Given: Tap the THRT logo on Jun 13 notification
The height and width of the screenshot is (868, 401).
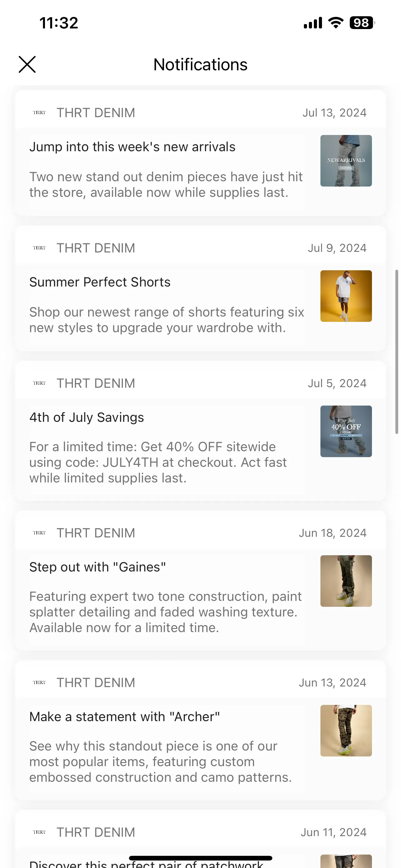Looking at the screenshot, I should [x=39, y=682].
